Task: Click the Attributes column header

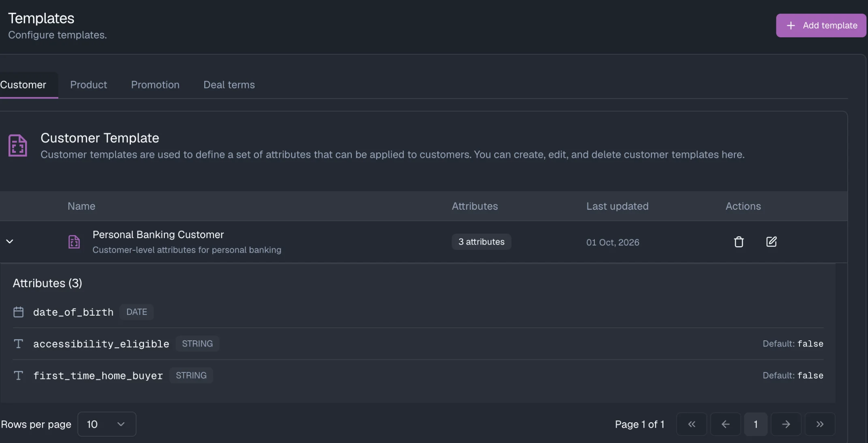Action: click(x=475, y=206)
